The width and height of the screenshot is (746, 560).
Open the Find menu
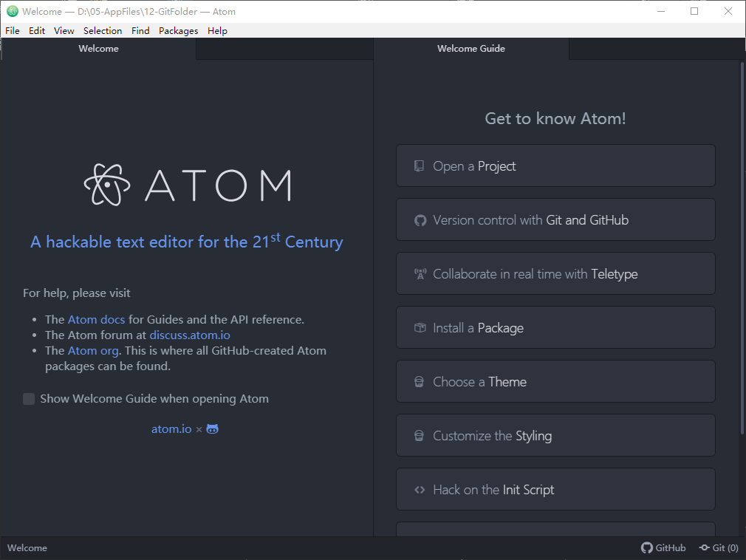point(140,30)
